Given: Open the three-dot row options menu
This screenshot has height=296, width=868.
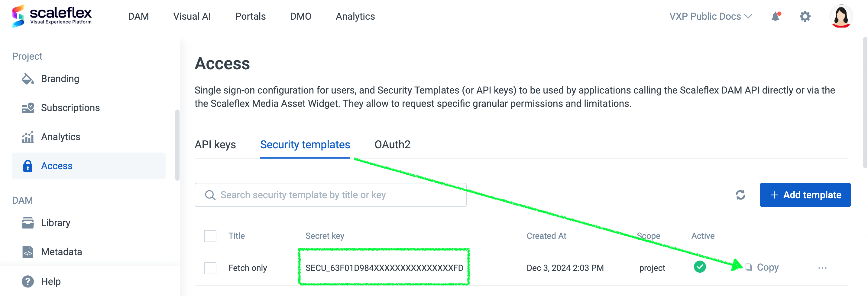Looking at the screenshot, I should coord(822,268).
